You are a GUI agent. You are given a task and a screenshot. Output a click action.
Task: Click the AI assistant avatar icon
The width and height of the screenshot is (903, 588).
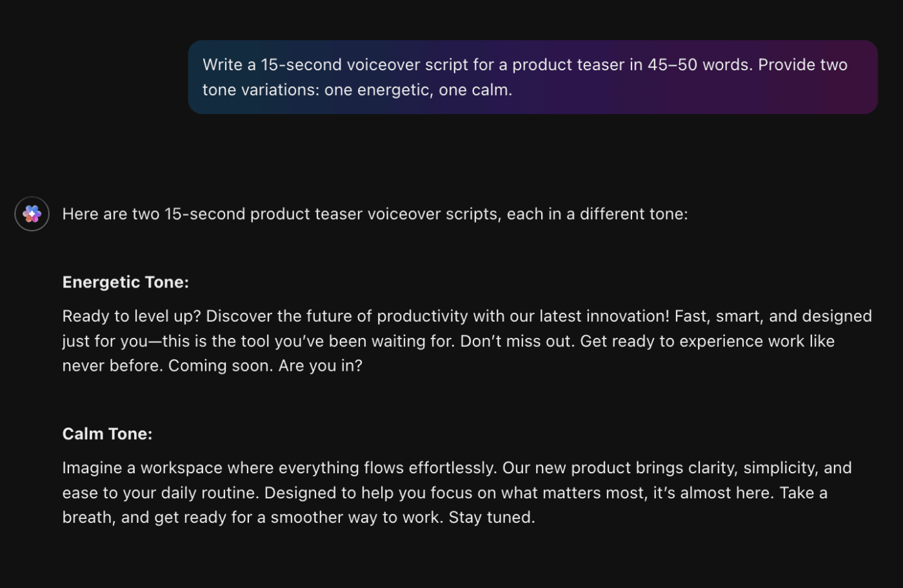click(x=32, y=213)
